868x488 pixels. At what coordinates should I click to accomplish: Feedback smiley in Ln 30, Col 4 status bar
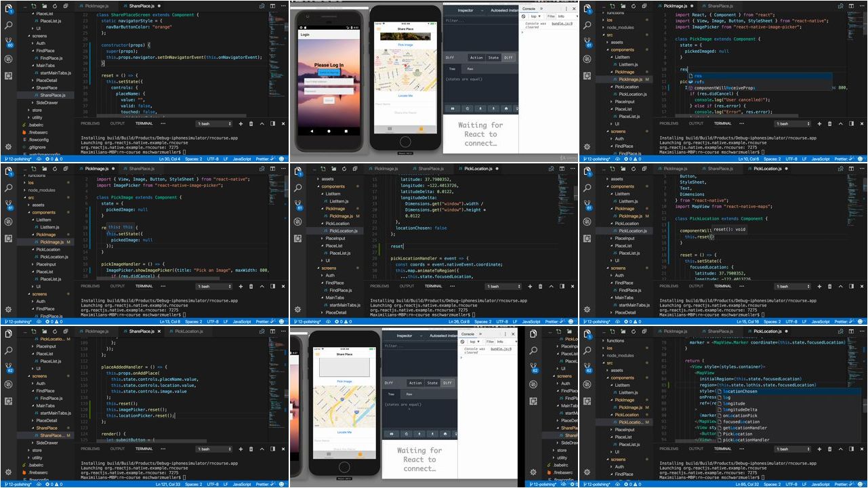click(282, 159)
